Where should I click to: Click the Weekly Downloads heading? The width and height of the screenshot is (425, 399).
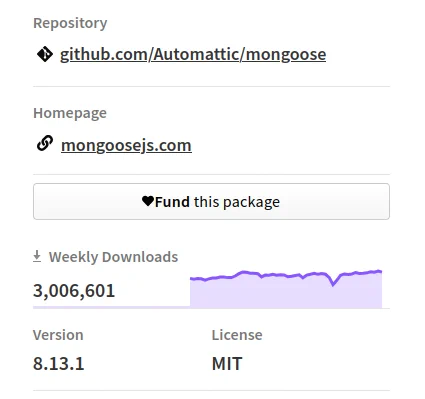[113, 257]
